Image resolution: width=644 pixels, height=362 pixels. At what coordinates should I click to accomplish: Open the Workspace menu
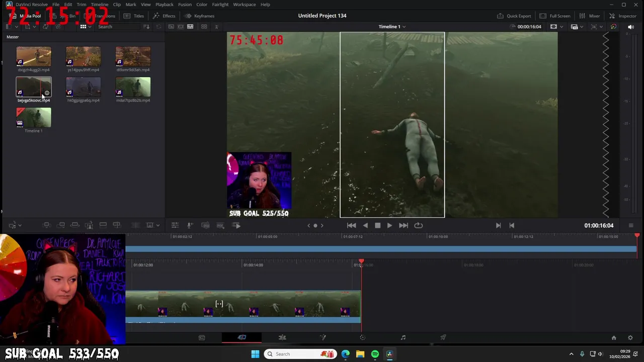pos(244,5)
